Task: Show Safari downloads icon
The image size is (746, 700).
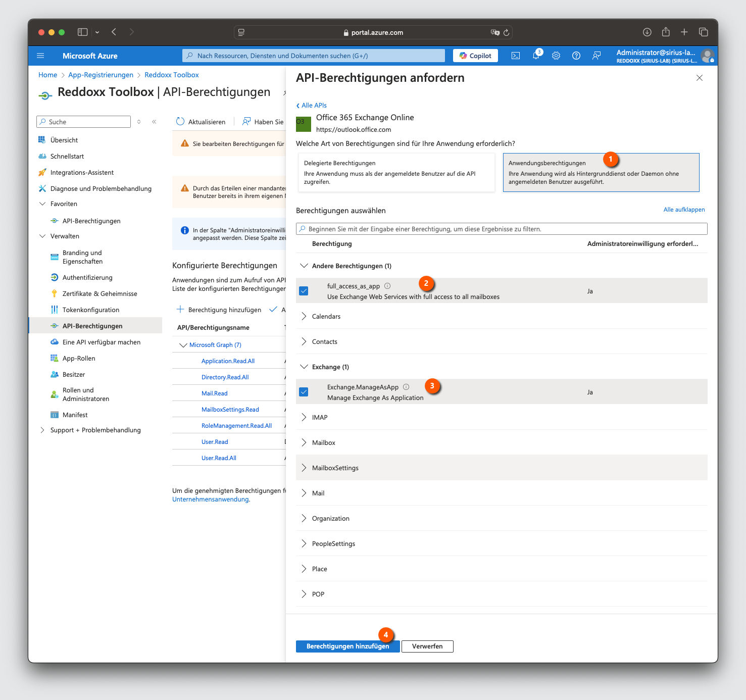Action: [x=647, y=32]
